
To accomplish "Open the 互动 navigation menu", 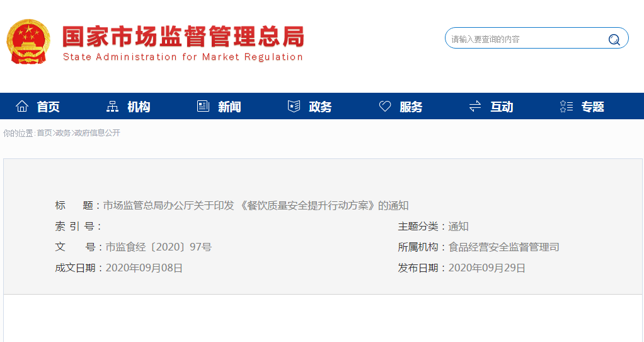I will 502,107.
